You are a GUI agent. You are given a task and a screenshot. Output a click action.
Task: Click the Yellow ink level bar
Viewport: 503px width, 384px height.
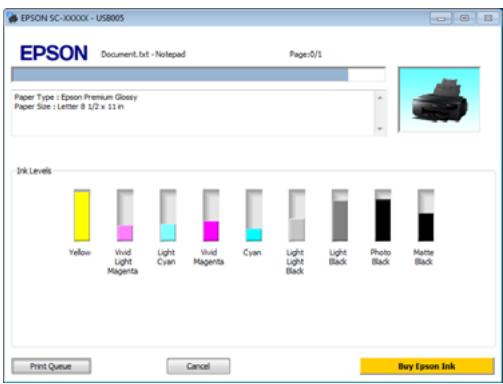pos(82,215)
